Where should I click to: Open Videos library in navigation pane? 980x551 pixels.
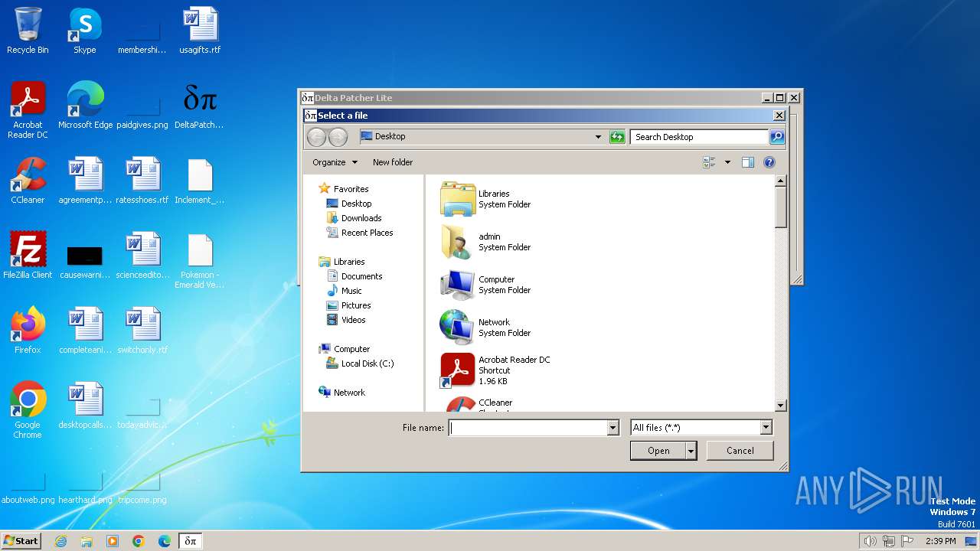[x=346, y=320]
